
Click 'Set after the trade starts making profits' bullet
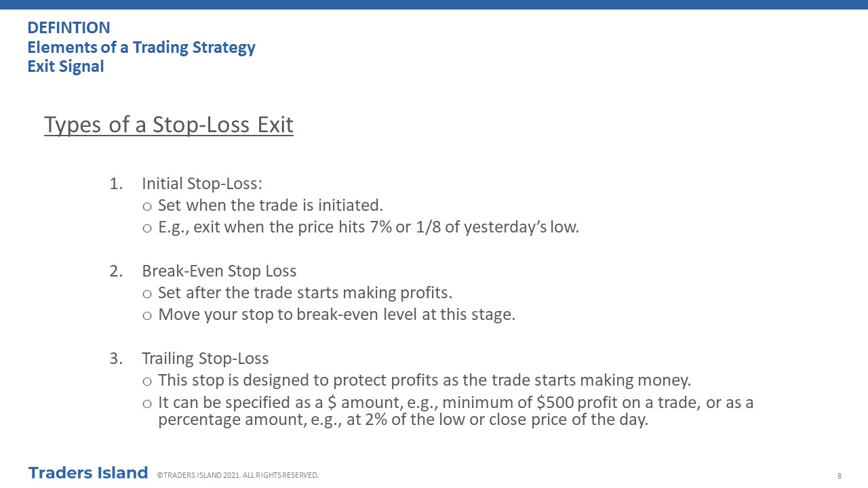tap(305, 293)
